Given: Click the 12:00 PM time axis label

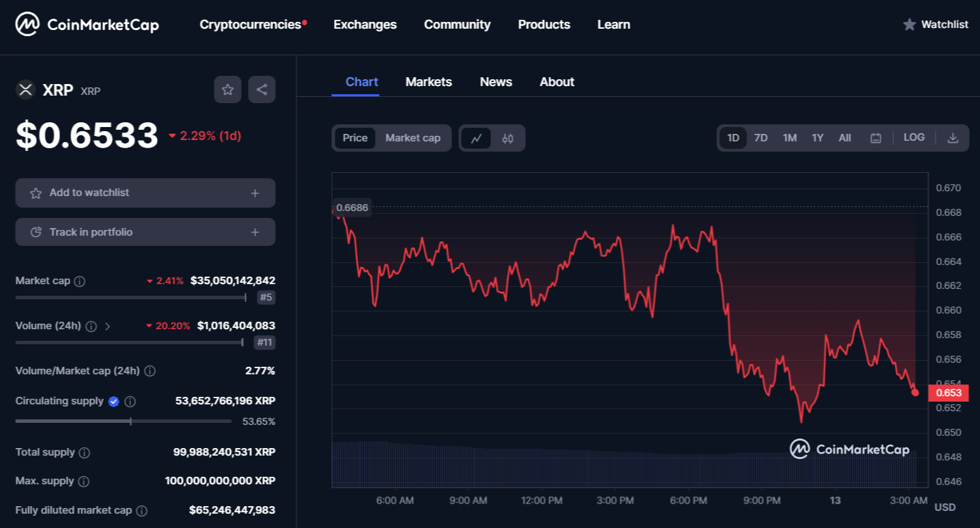Looking at the screenshot, I should (542, 501).
